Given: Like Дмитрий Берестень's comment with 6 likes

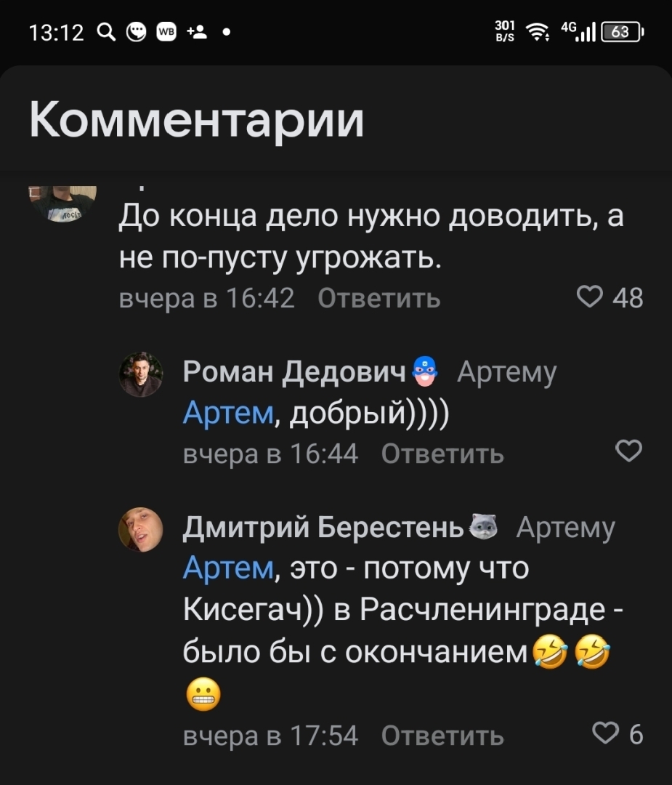Looking at the screenshot, I should point(607,736).
